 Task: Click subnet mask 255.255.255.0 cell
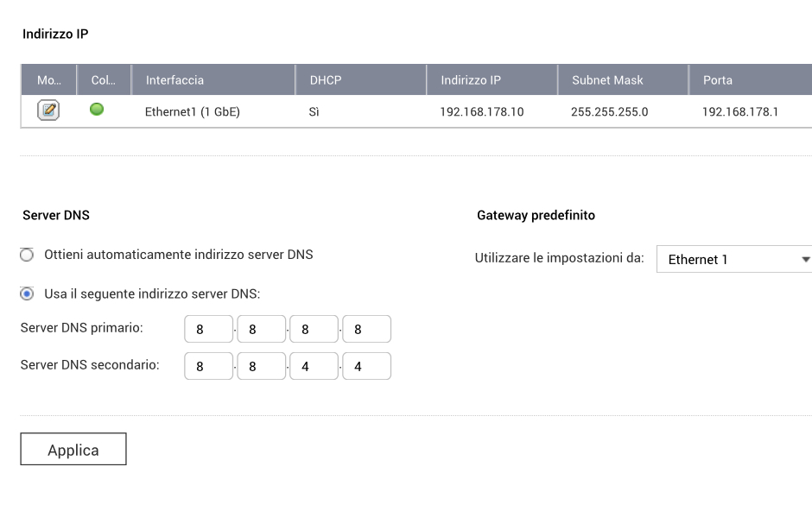(610, 111)
